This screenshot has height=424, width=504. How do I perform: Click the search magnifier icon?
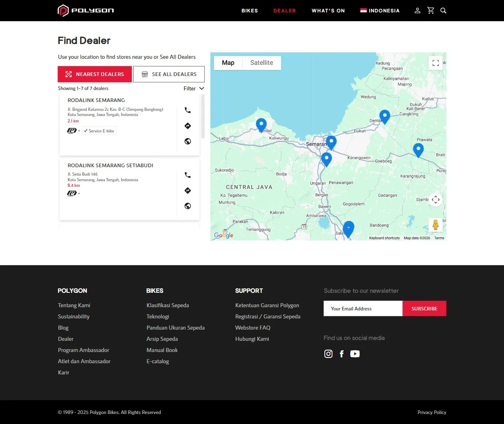click(443, 11)
